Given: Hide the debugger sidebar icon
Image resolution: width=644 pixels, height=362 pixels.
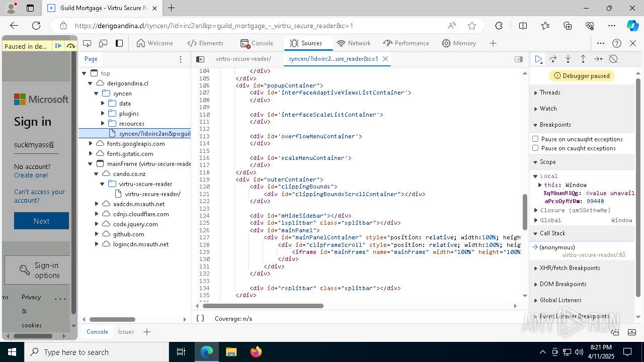Looking at the screenshot, I should pos(519,59).
